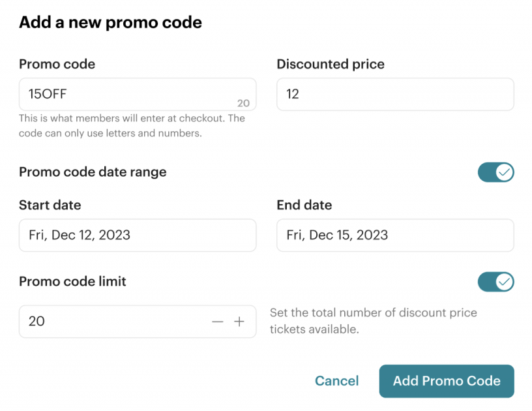This screenshot has width=532, height=411.
Task: Click the 'Promo code limit' section label
Action: point(72,282)
